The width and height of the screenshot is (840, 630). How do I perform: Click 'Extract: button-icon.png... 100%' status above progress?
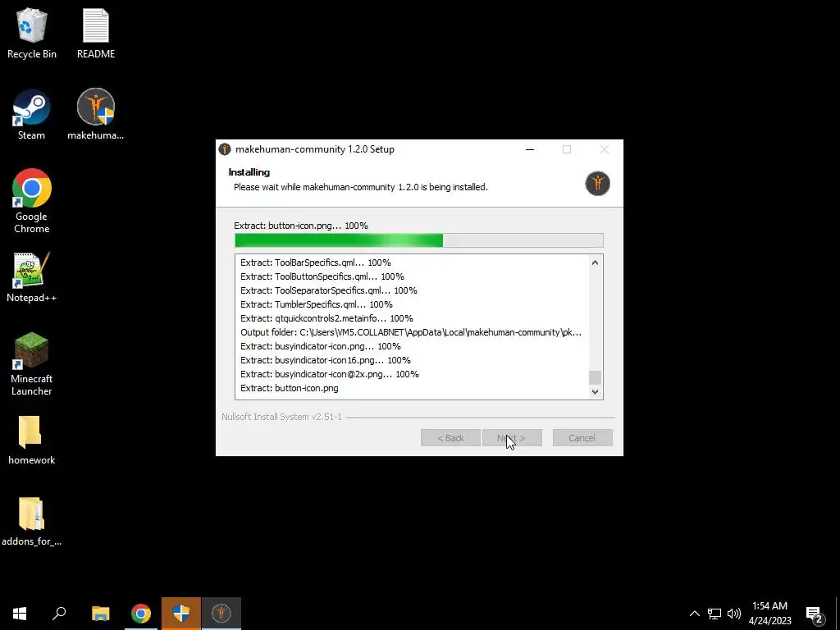click(301, 226)
